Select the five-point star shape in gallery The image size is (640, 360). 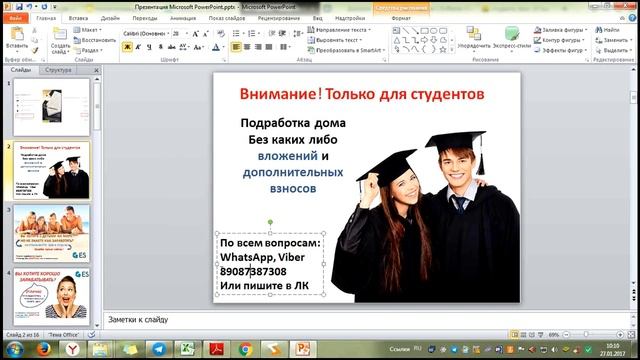(x=443, y=50)
